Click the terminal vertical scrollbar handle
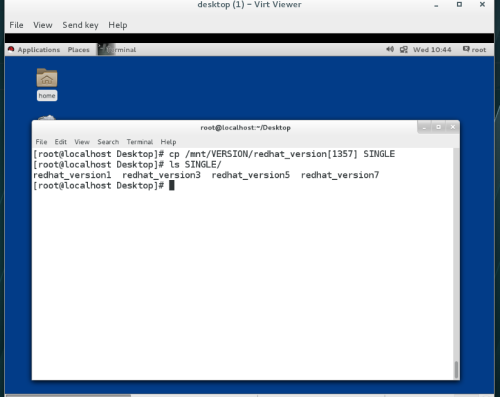500x397 pixels. coord(456,369)
